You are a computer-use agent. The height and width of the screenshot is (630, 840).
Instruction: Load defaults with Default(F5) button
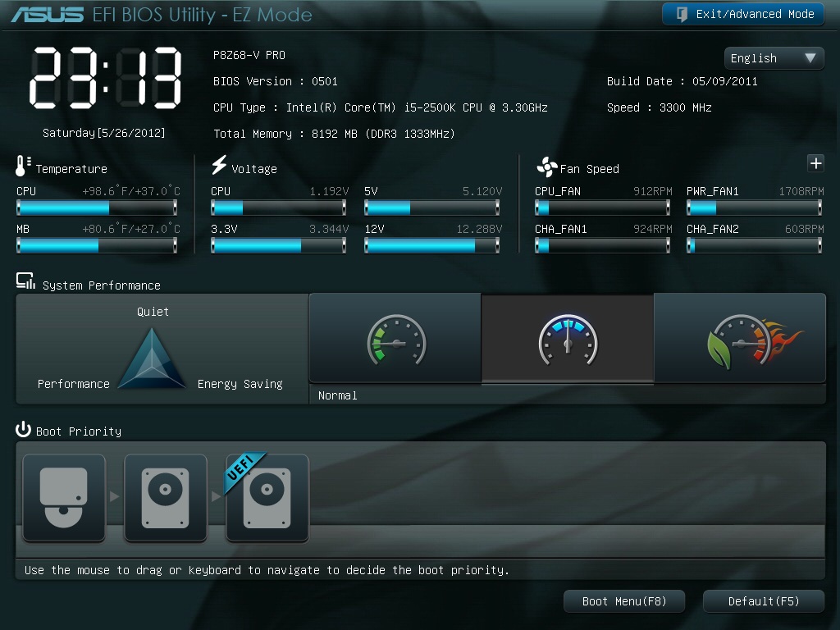[763, 601]
